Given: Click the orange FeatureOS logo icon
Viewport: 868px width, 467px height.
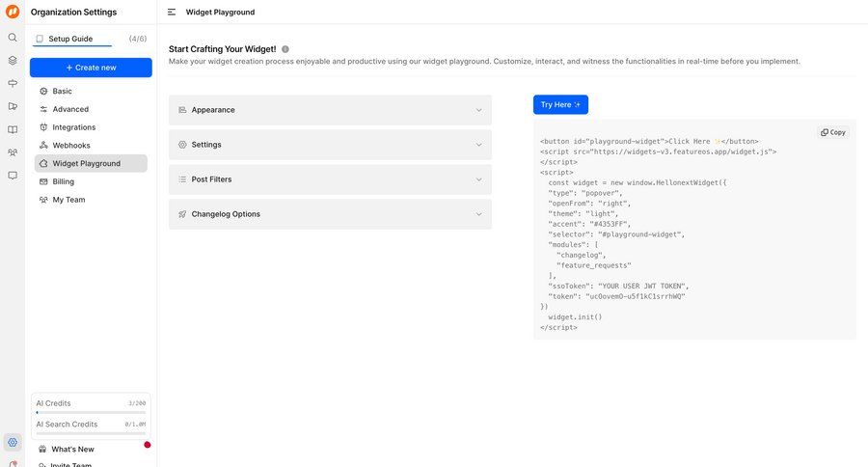Looking at the screenshot, I should (13, 11).
